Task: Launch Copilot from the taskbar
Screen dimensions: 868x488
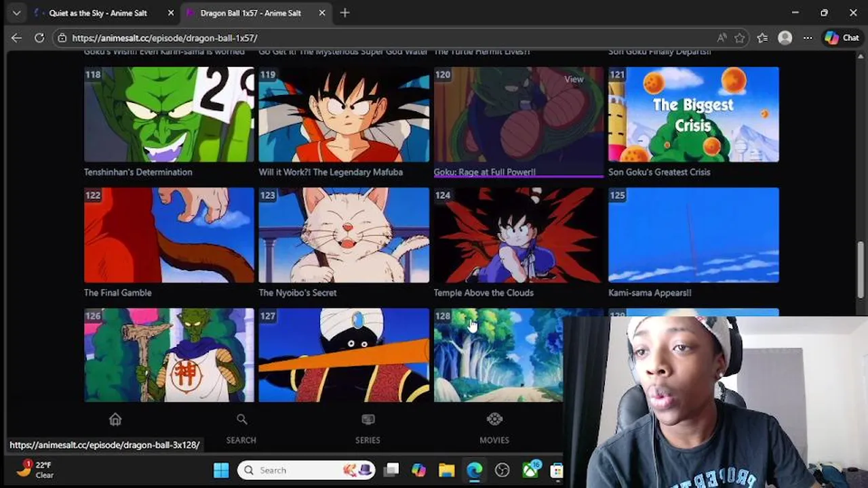Action: (418, 470)
